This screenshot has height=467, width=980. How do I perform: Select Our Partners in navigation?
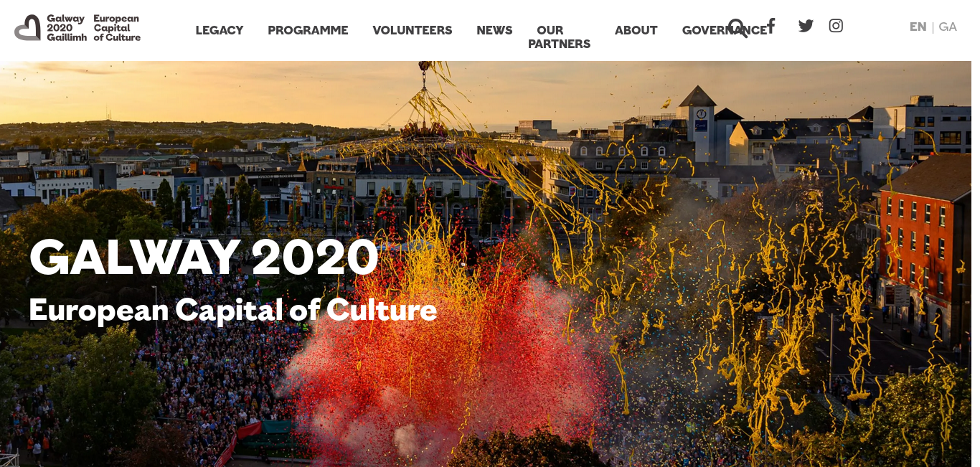click(x=559, y=37)
